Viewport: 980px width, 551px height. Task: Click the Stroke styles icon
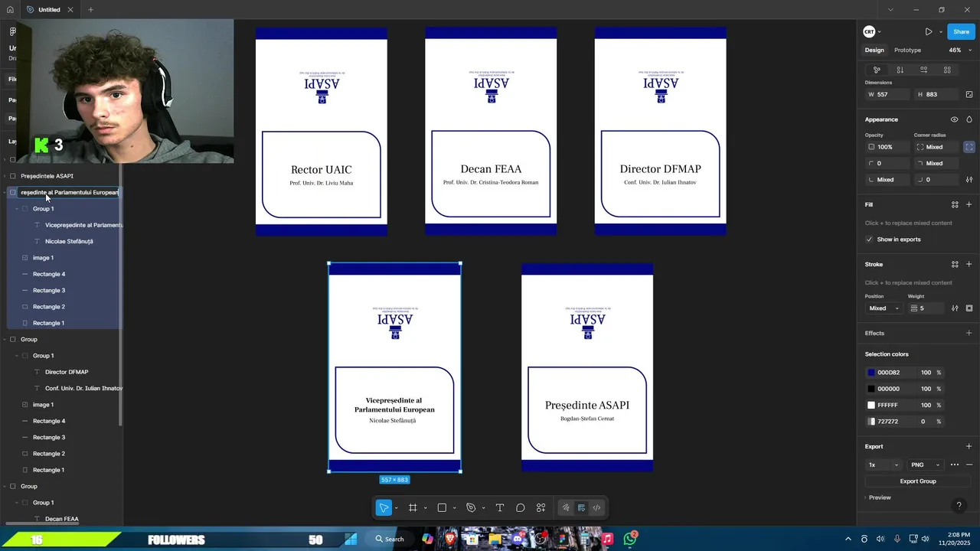(955, 264)
